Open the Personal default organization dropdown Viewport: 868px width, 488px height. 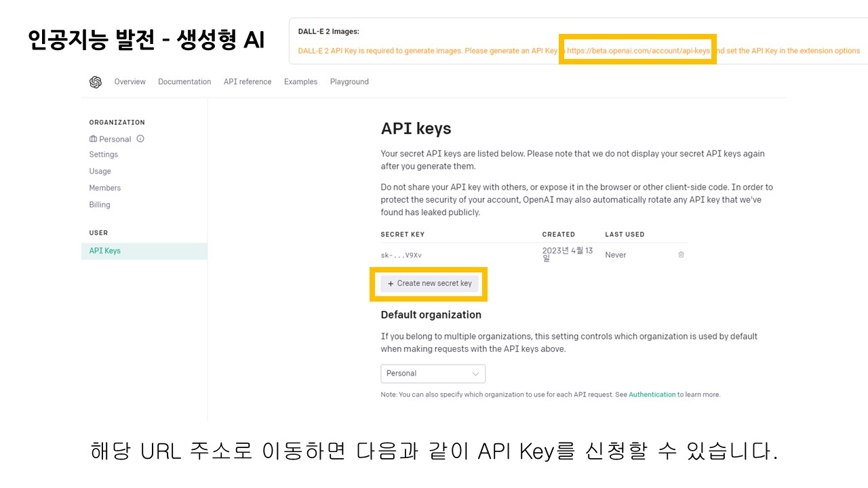pyautogui.click(x=433, y=373)
